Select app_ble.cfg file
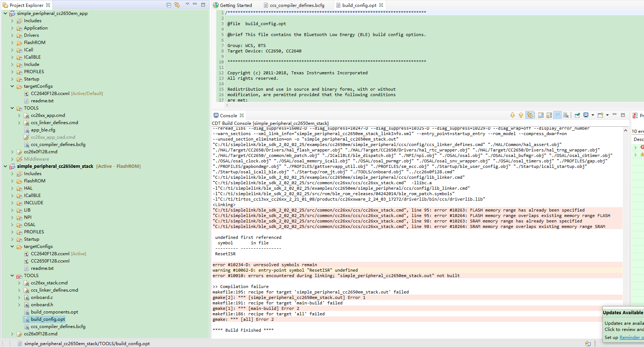Viewport: 644px width, 347px height. pos(40,130)
